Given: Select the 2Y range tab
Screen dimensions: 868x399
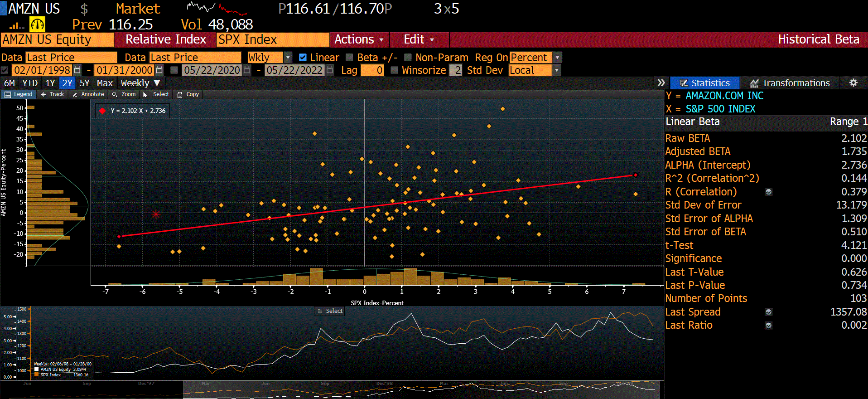Looking at the screenshot, I should point(68,83).
